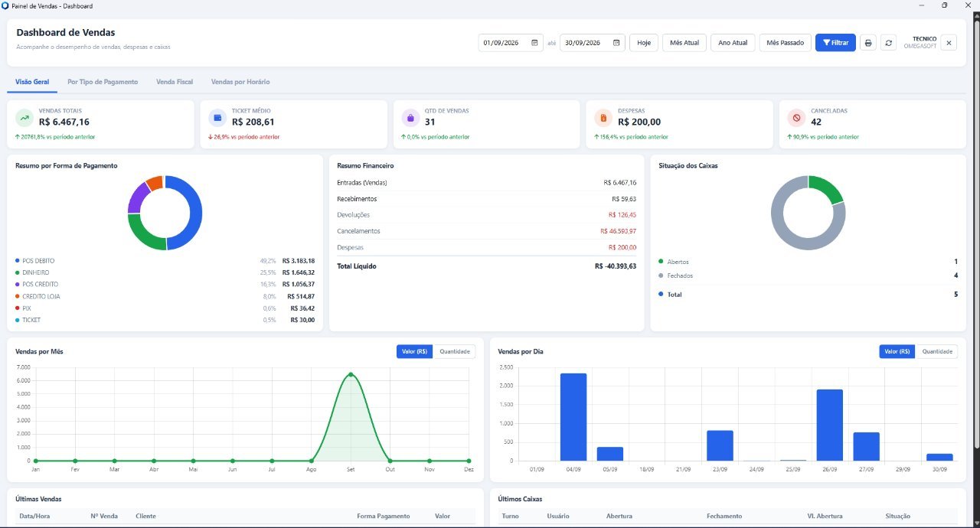The height and width of the screenshot is (528, 980).
Task: Click the POS DEBITO blue legend dot
Action: click(x=18, y=261)
